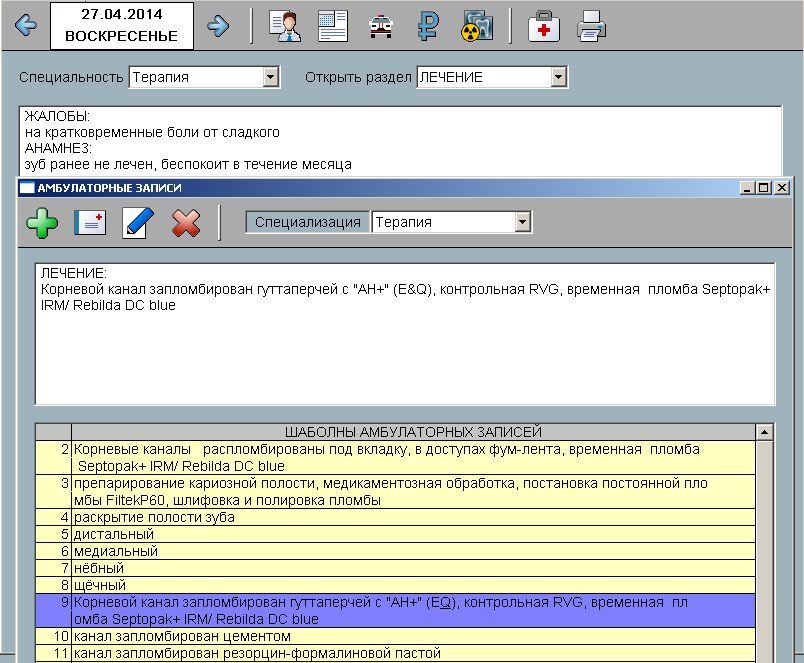Screen dimensions: 804x663
Task: Select template 'канал запломбирован цементом'
Action: click(182, 636)
